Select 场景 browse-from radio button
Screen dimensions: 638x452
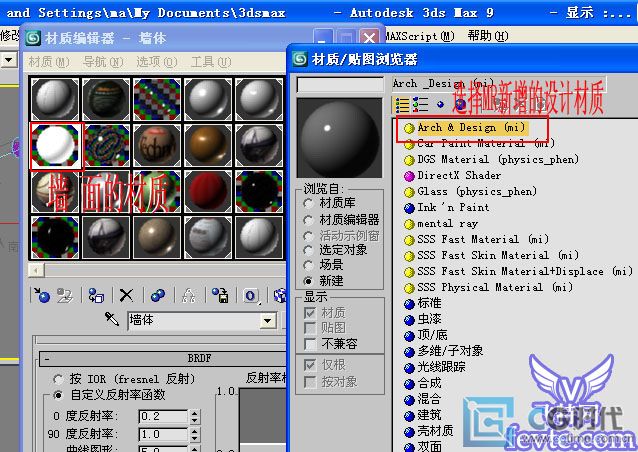(308, 265)
